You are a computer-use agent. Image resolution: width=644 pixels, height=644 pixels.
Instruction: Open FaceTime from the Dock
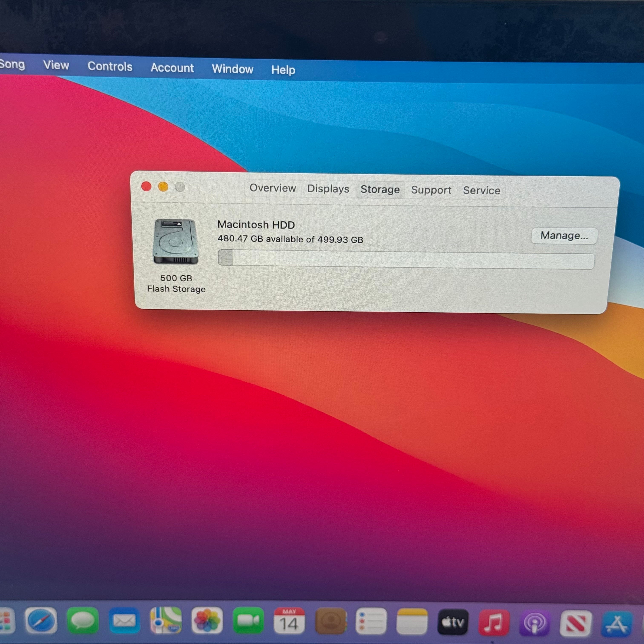tap(248, 621)
